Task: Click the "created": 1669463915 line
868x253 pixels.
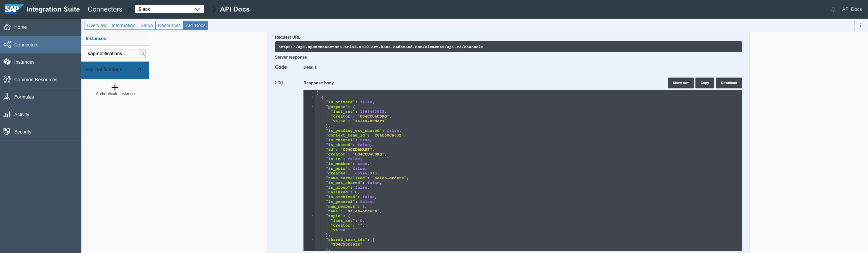Action: [352, 173]
